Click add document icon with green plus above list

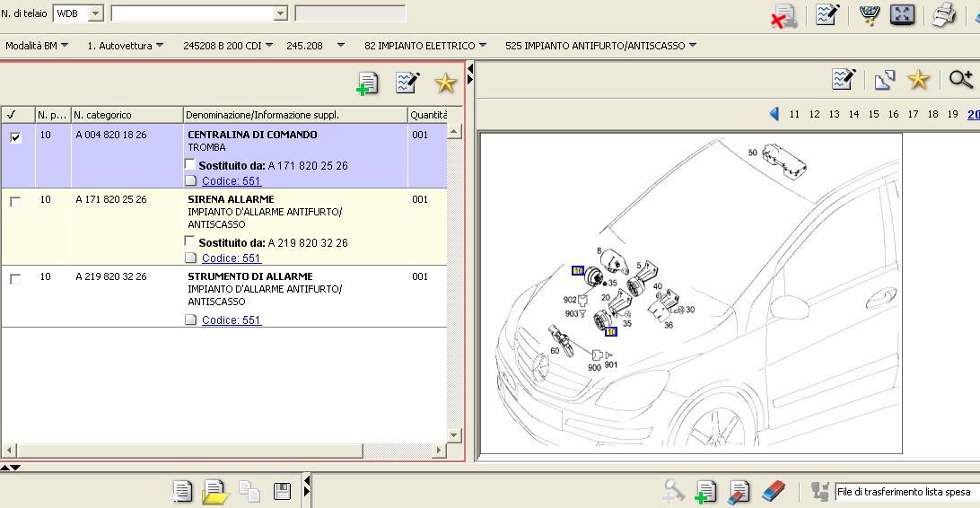tap(367, 83)
